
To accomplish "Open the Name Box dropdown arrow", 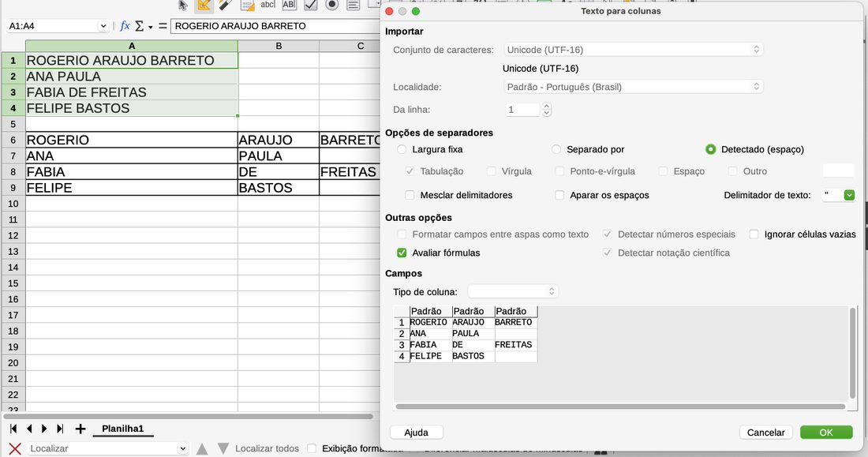I will point(103,26).
